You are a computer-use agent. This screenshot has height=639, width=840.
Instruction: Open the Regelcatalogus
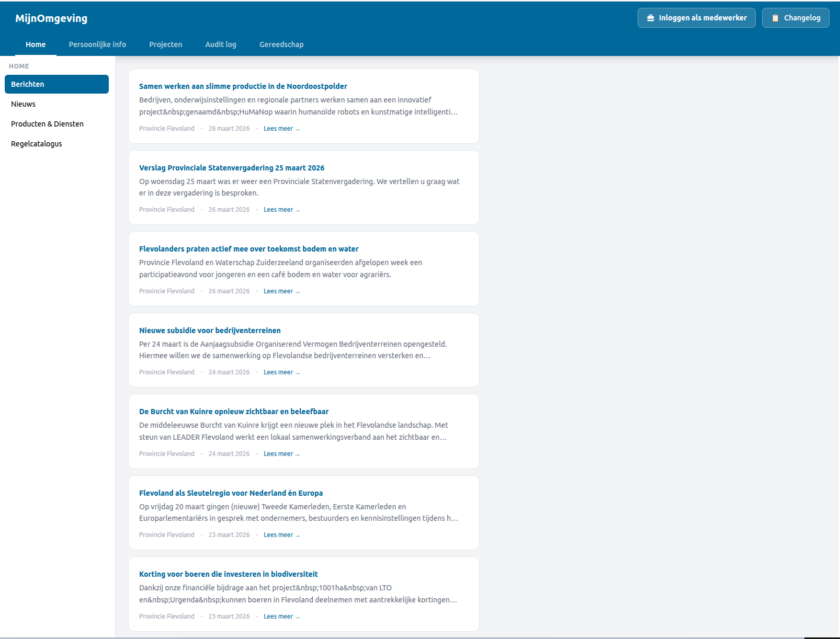pos(36,143)
